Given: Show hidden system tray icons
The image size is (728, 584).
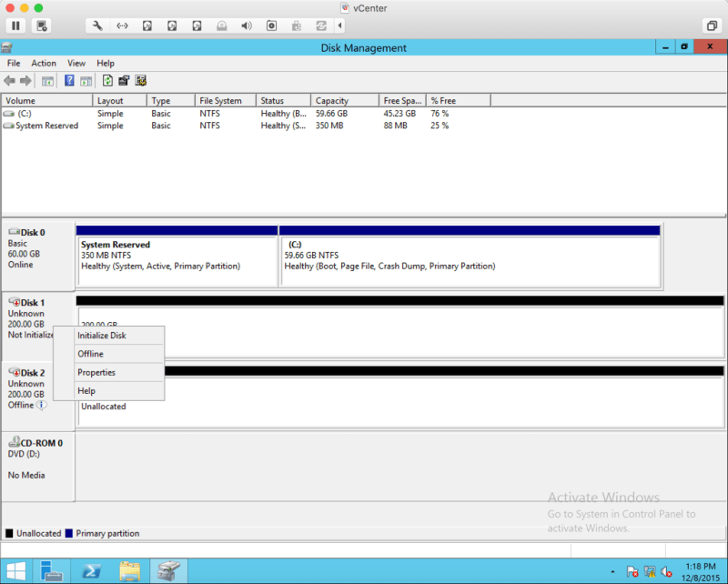Looking at the screenshot, I should pos(612,572).
